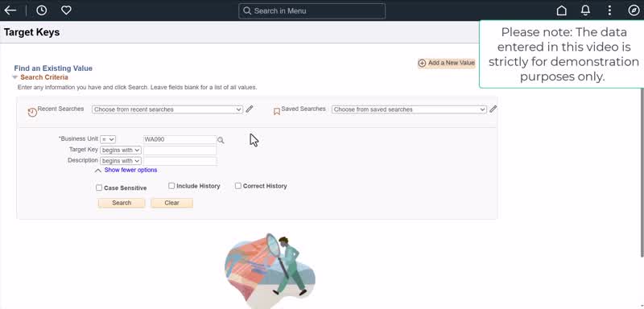Check the Include History option
644x309 pixels.
pos(171,186)
